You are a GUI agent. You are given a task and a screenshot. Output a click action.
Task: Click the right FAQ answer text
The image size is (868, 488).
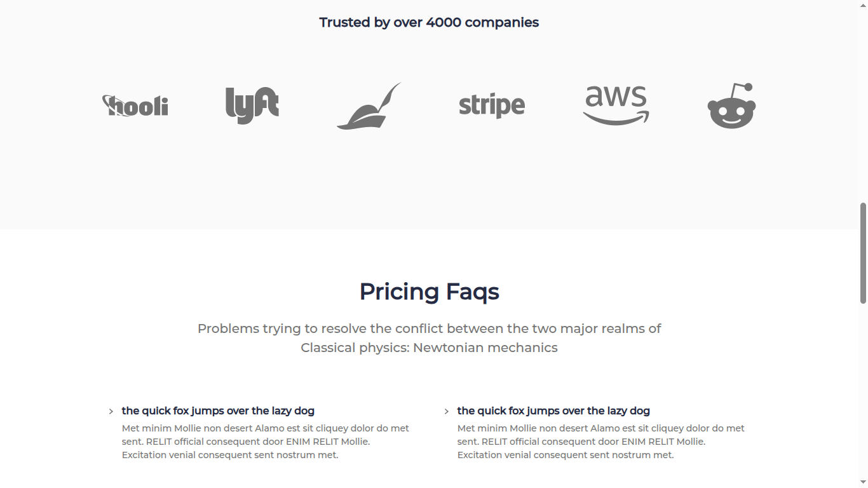point(601,442)
